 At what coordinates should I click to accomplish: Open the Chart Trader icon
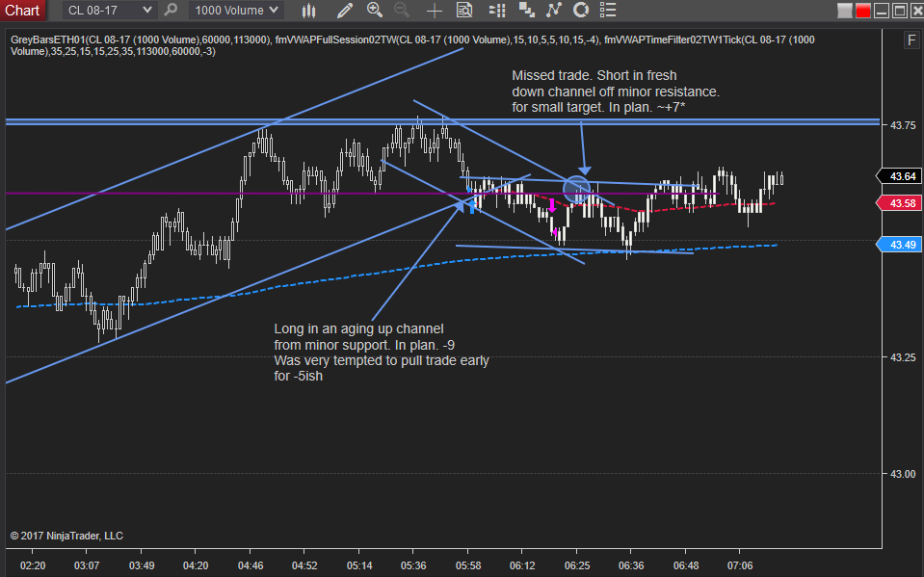pyautogui.click(x=497, y=10)
